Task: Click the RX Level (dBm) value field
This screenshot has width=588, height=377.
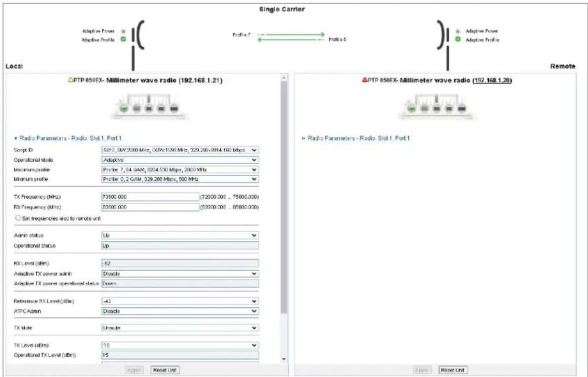Action: point(180,263)
